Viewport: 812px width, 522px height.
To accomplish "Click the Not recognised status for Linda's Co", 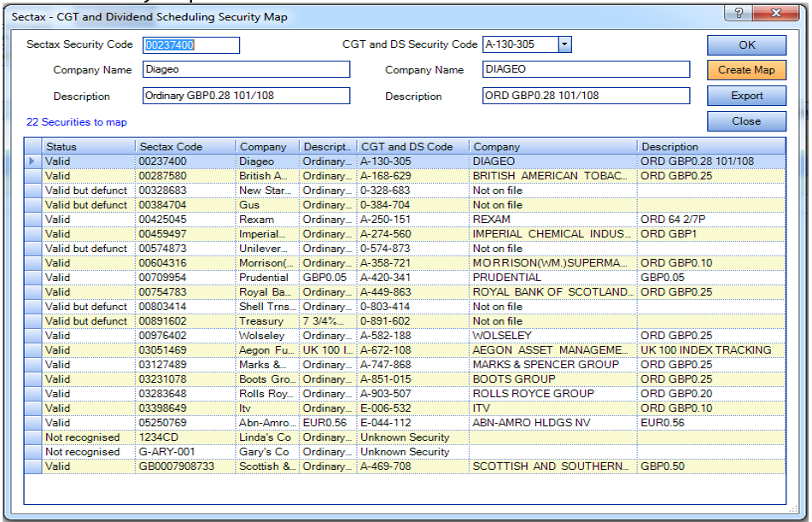I will [x=89, y=437].
